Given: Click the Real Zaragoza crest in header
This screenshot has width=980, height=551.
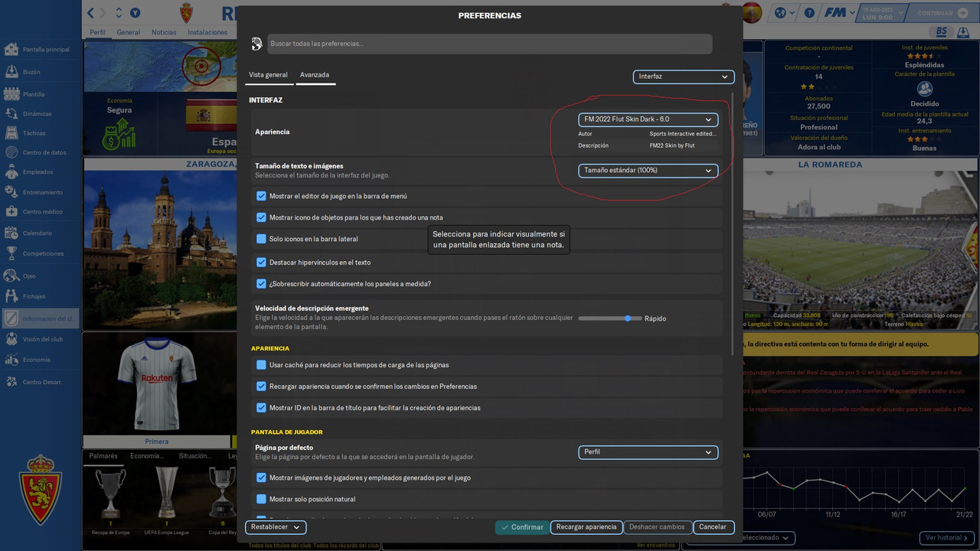Looking at the screenshot, I should pyautogui.click(x=186, y=13).
